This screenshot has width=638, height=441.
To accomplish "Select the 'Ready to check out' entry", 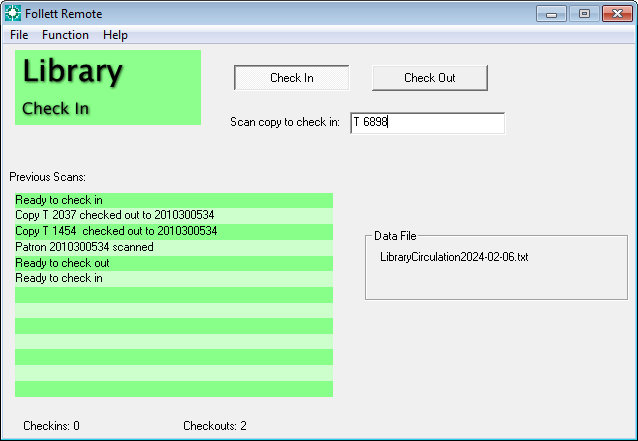I will coord(63,263).
